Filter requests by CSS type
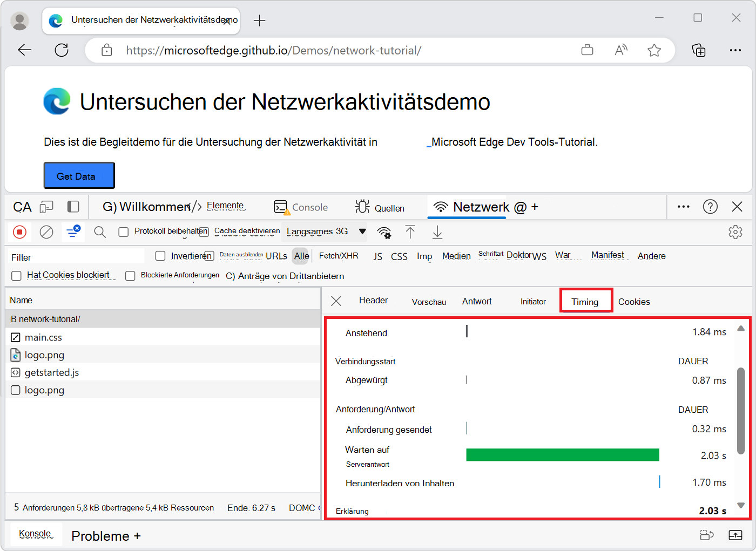The height and width of the screenshot is (551, 756). click(399, 256)
